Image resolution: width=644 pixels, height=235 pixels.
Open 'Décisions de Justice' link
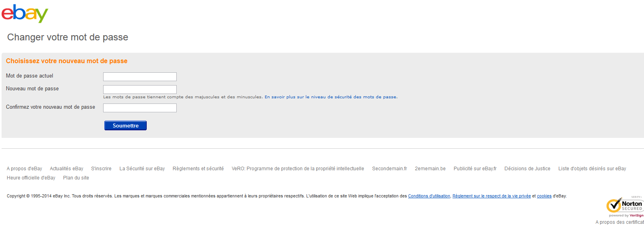point(527,169)
